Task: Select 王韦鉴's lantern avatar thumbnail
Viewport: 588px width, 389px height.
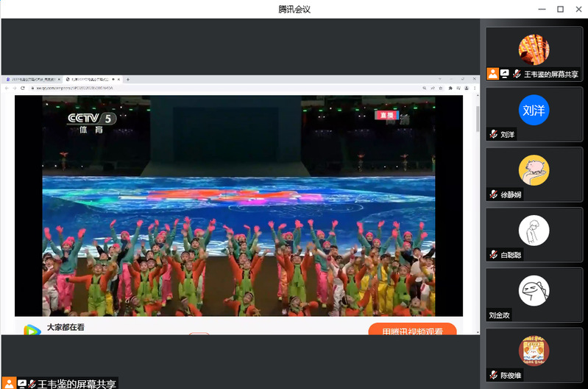Action: (x=534, y=49)
